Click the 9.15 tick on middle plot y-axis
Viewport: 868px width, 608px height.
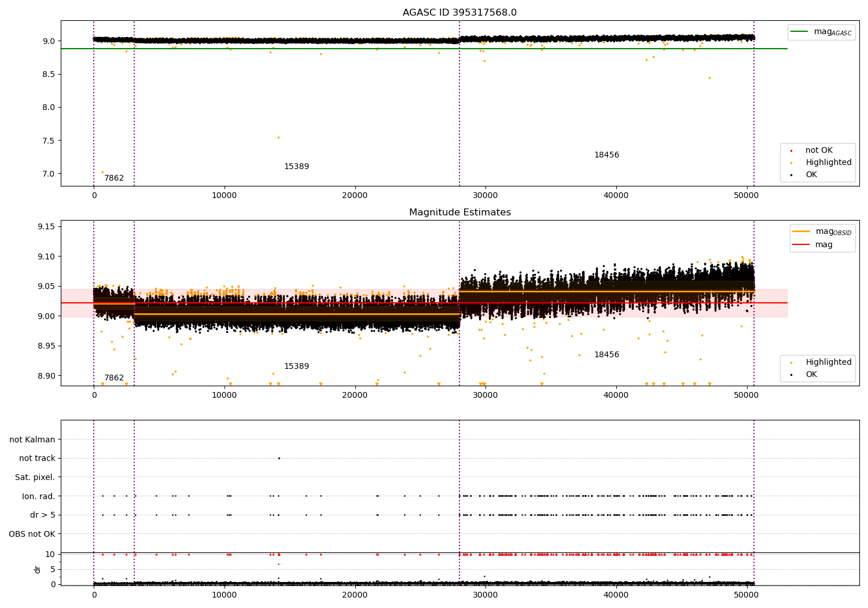point(45,226)
